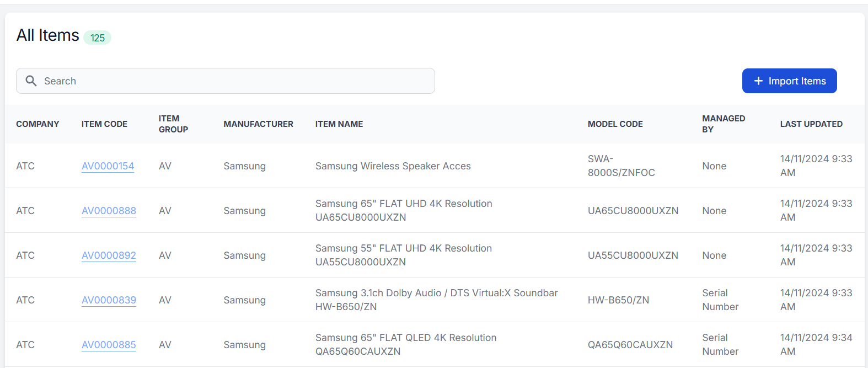The height and width of the screenshot is (368, 868).
Task: Click model code UA65CU8000UXZN cell
Action: tap(633, 211)
